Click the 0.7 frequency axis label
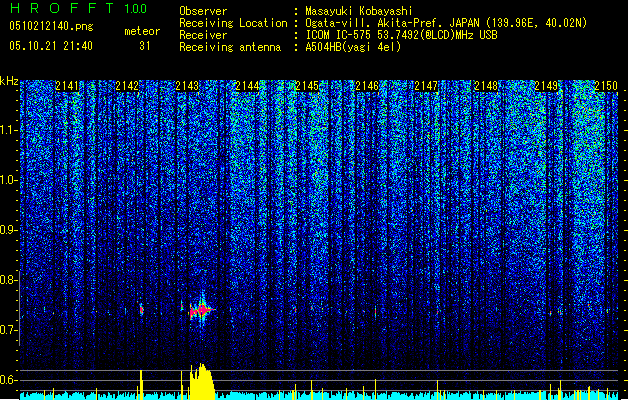 pyautogui.click(x=8, y=330)
